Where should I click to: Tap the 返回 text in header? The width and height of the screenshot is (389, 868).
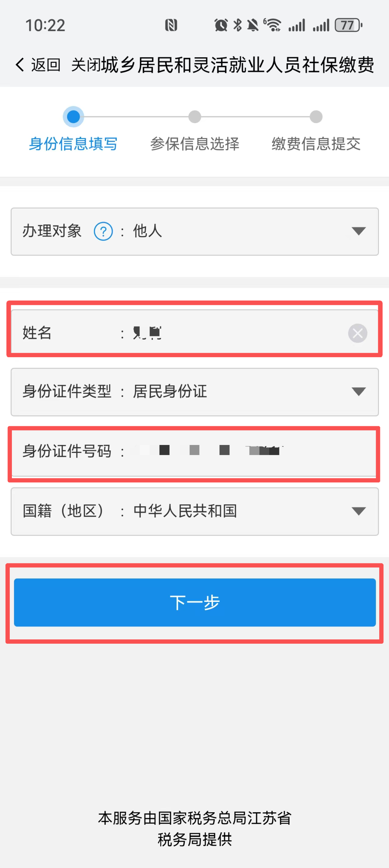(46, 65)
